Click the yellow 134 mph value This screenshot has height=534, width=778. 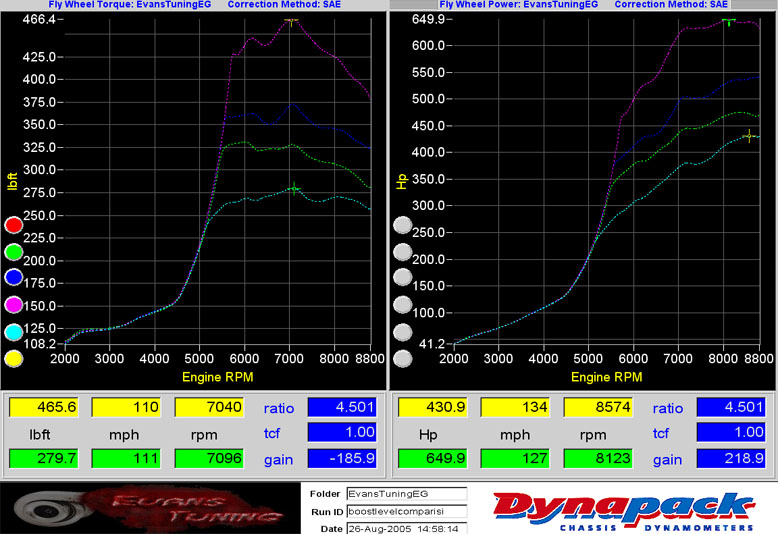pyautogui.click(x=515, y=407)
